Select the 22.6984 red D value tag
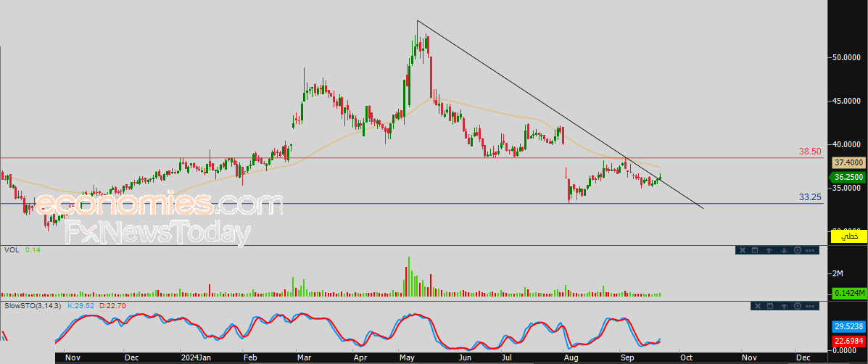 coord(849,340)
